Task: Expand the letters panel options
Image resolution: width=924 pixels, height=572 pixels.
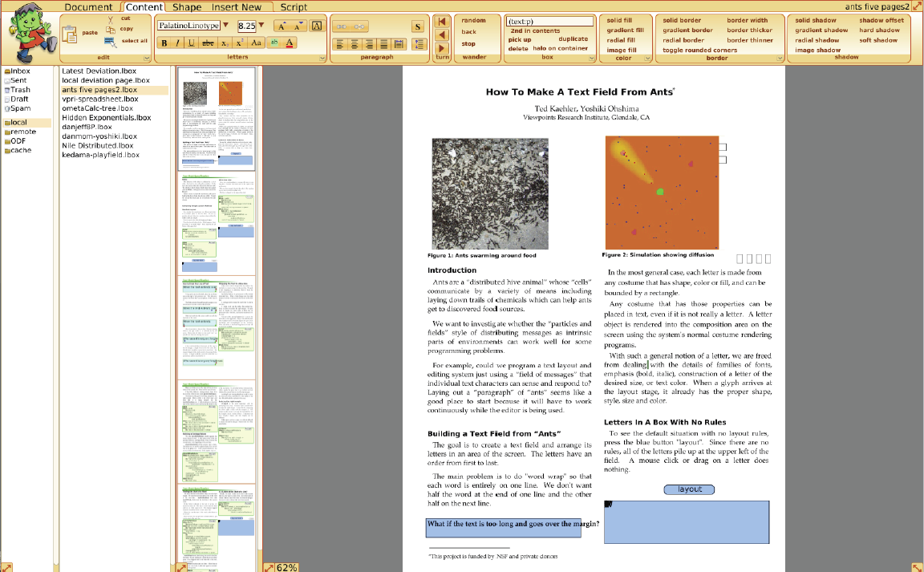Action: (321, 58)
